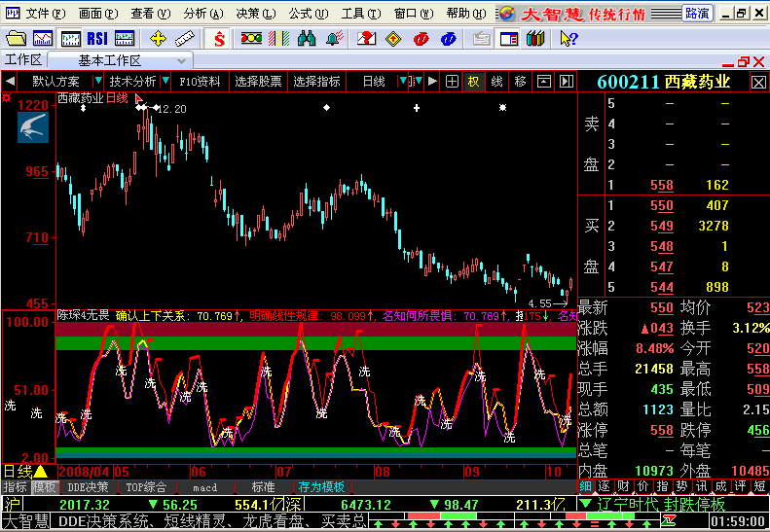Open the 公式(U) menu
Screen dimensions: 770x532
308,14
